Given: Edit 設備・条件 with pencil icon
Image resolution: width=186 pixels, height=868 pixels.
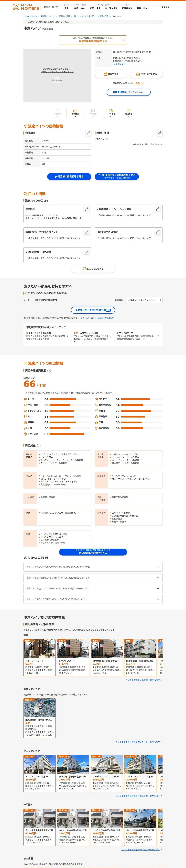Looking at the screenshot, I should (160, 133).
